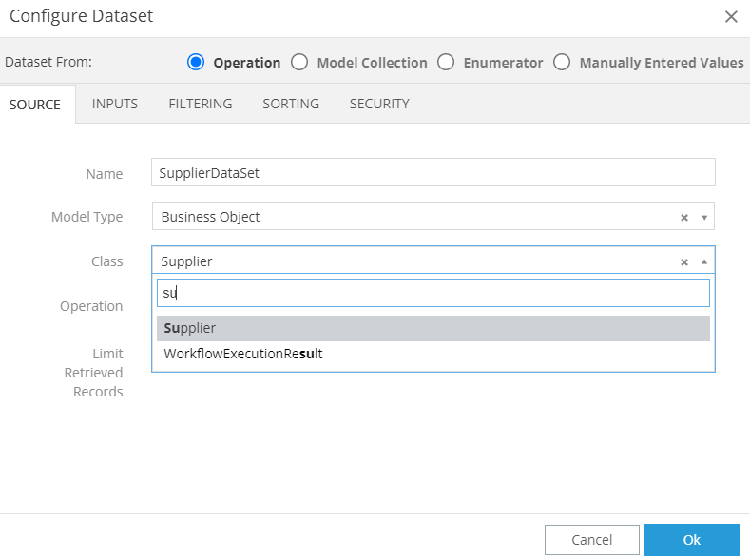Image resolution: width=750 pixels, height=560 pixels.
Task: Click the Name field with SupplierDataSet
Action: (x=433, y=173)
